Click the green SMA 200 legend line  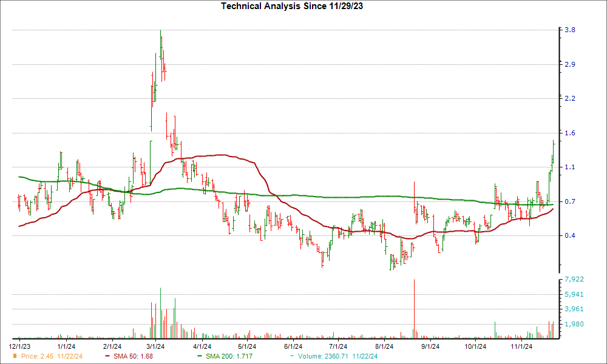(x=200, y=356)
